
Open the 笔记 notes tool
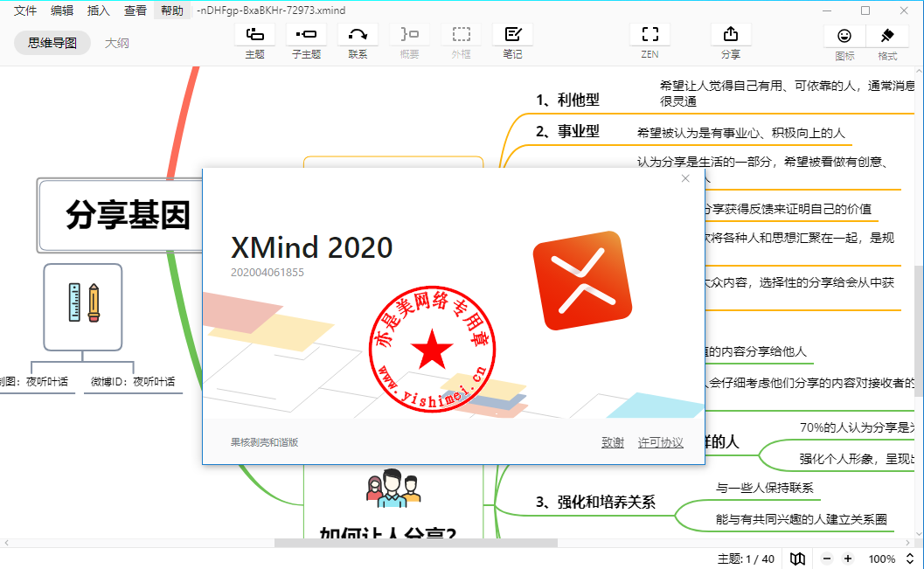tap(512, 34)
